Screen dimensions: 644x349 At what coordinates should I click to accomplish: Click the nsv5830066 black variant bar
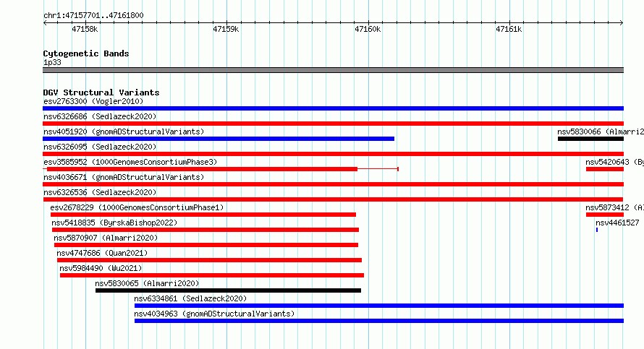click(590, 139)
